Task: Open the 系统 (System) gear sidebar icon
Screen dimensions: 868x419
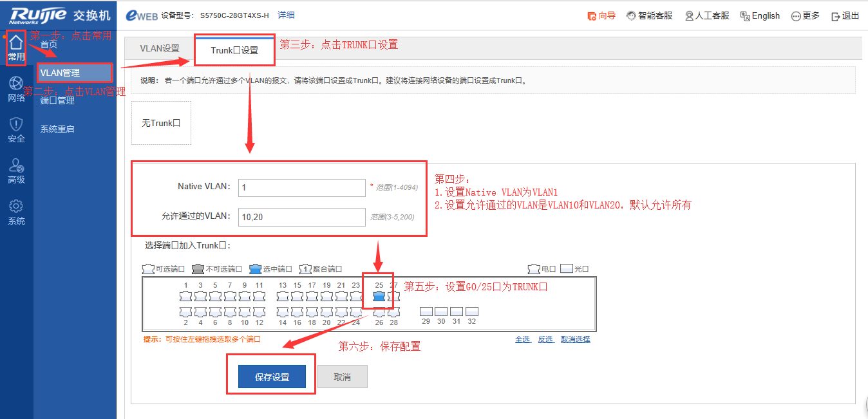Action: [x=16, y=212]
